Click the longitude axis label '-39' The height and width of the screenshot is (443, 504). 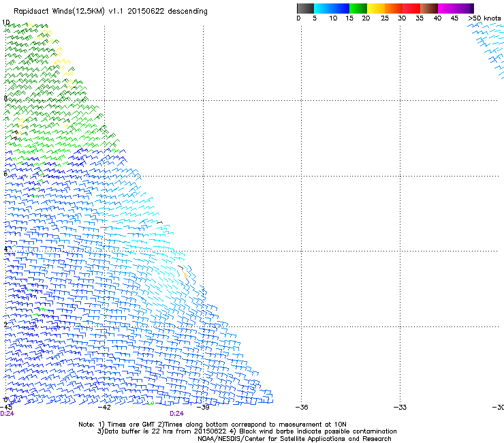(203, 408)
